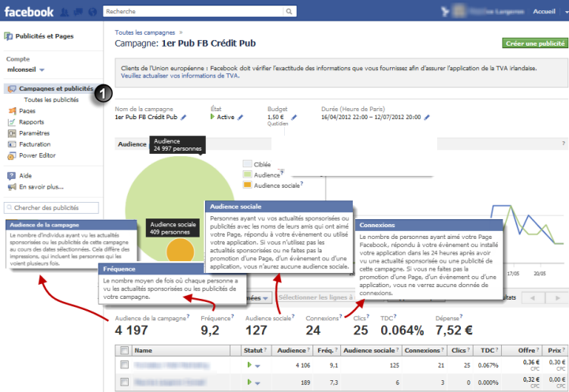Image resolution: width=569 pixels, height=392 pixels.
Task: Click the 0,36 € offer value
Action: click(531, 362)
